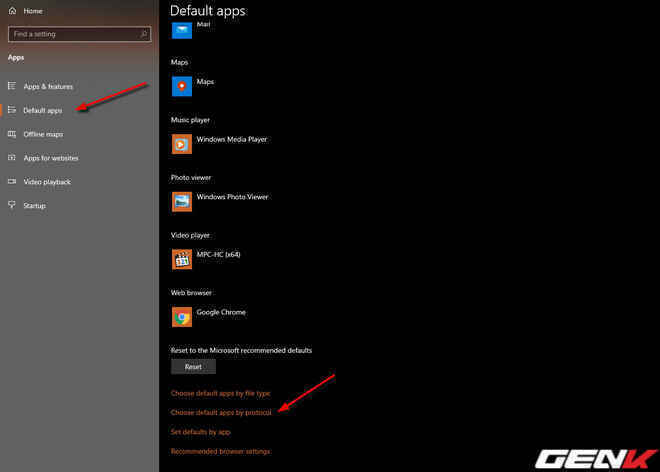The height and width of the screenshot is (472, 660).
Task: Click the Apps section heading
Action: click(x=16, y=58)
